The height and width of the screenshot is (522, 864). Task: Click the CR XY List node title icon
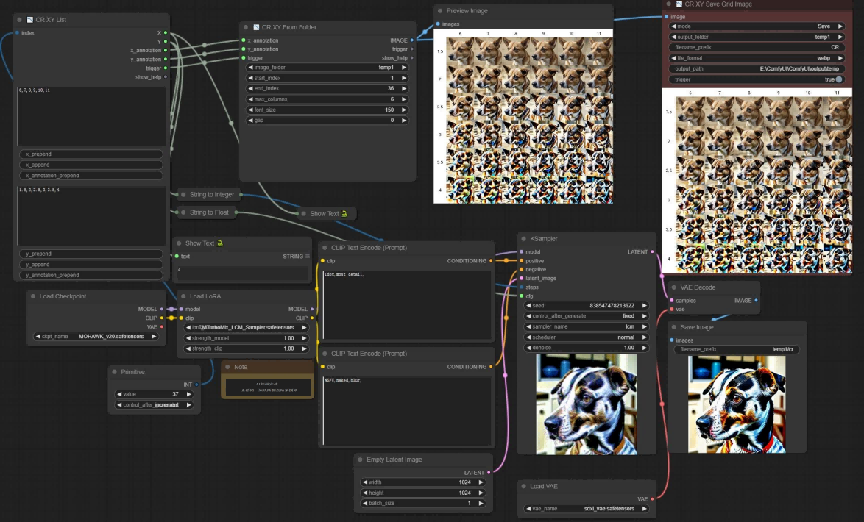click(30, 20)
